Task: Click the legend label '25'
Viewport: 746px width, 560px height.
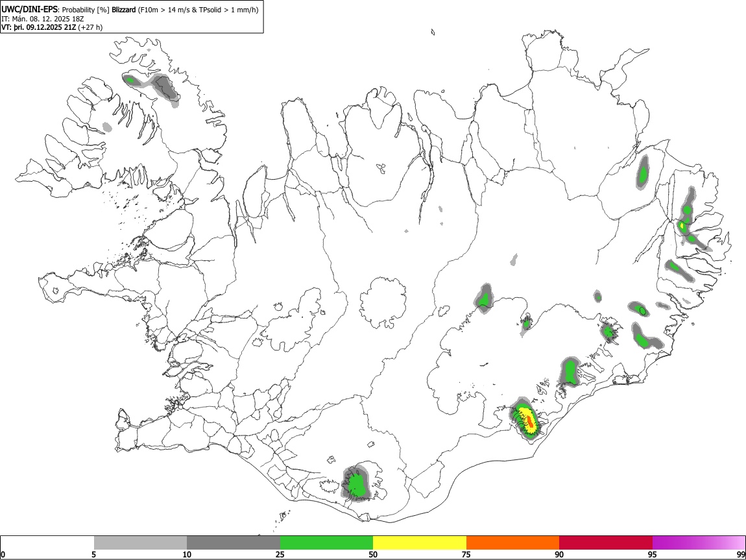Action: pos(280,554)
